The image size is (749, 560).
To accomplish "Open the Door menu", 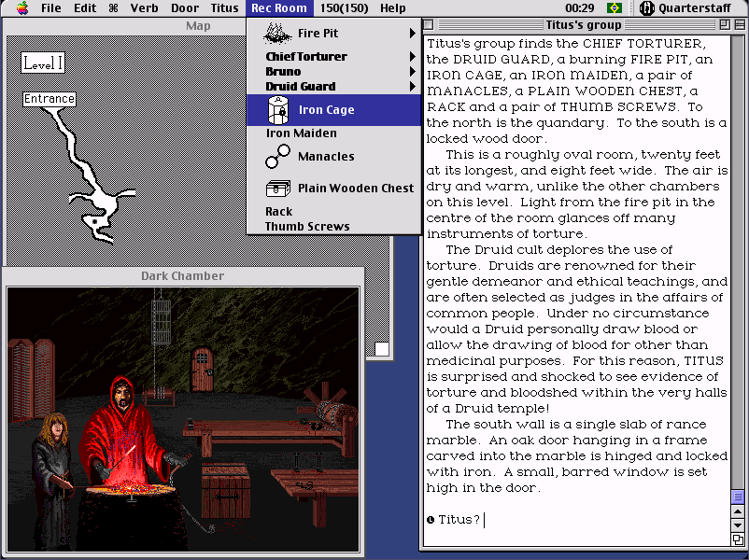I will 185,8.
